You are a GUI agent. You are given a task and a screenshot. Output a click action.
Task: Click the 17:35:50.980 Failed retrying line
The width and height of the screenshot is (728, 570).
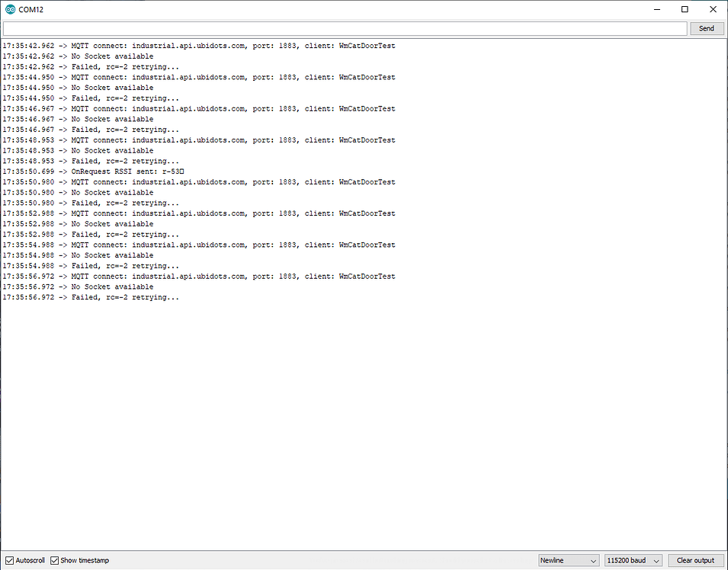(91, 203)
